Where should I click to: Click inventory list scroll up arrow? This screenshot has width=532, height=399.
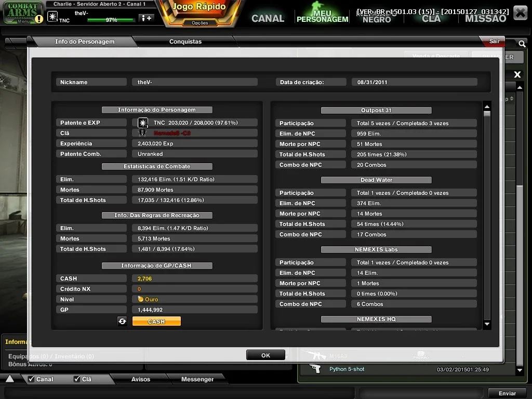(x=520, y=87)
